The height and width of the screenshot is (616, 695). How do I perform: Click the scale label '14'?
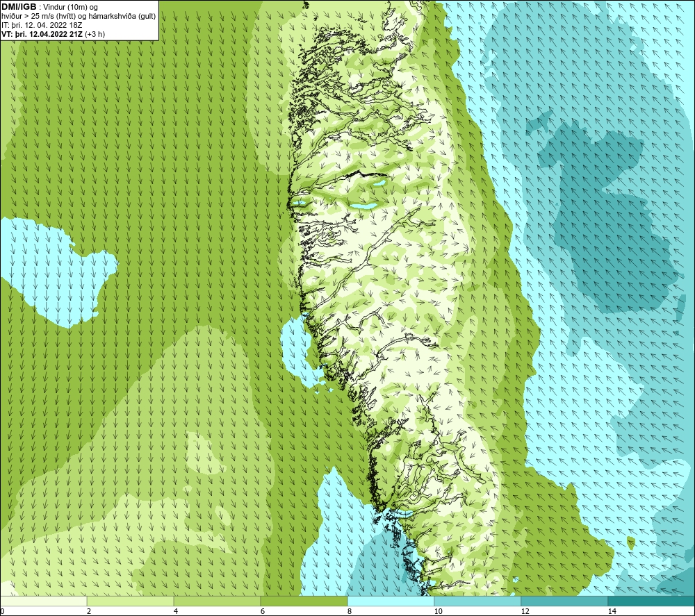pyautogui.click(x=612, y=612)
